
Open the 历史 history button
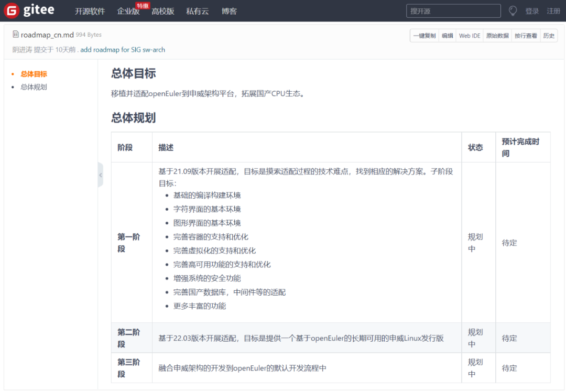pyautogui.click(x=549, y=36)
